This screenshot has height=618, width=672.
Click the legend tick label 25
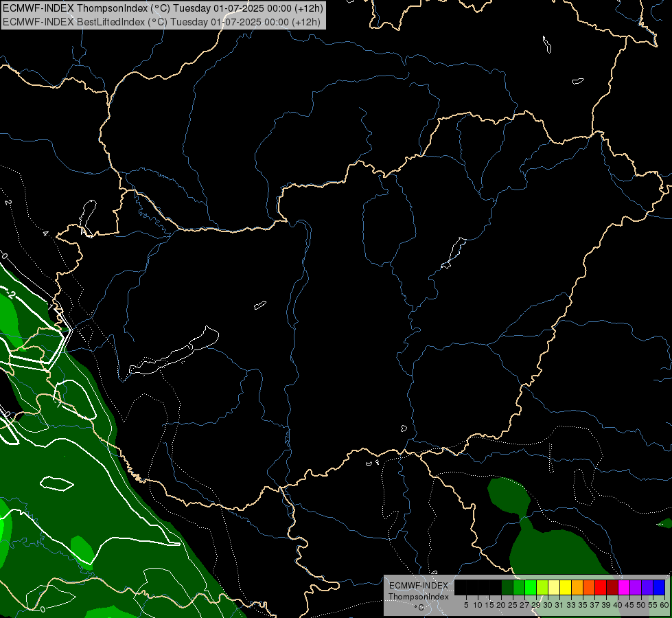(x=513, y=605)
